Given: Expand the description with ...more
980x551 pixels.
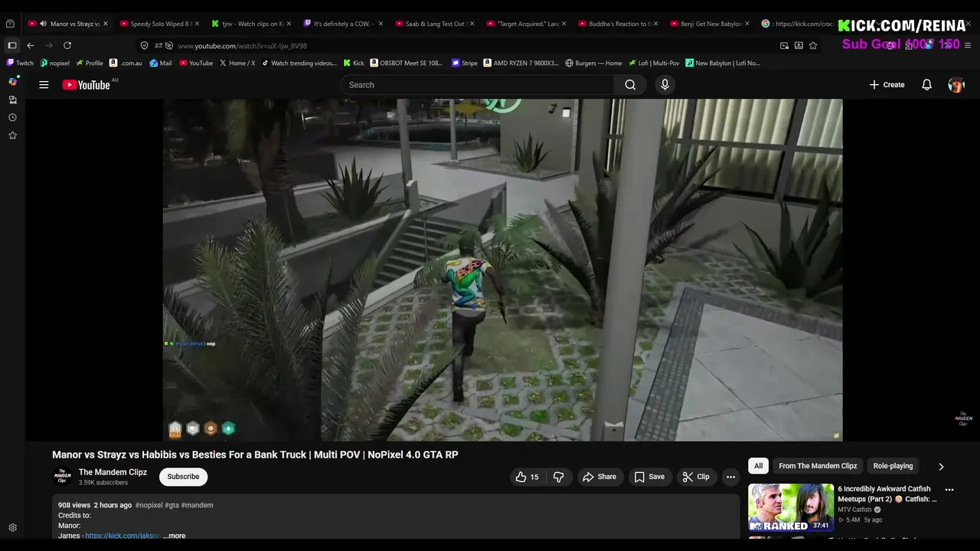Looking at the screenshot, I should pos(174,536).
